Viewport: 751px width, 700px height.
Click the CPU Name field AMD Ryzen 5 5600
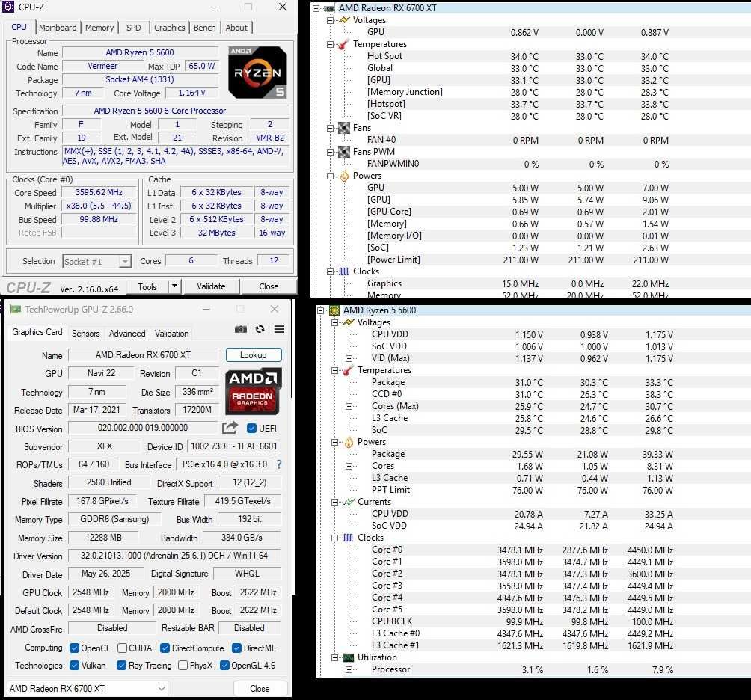140,52
